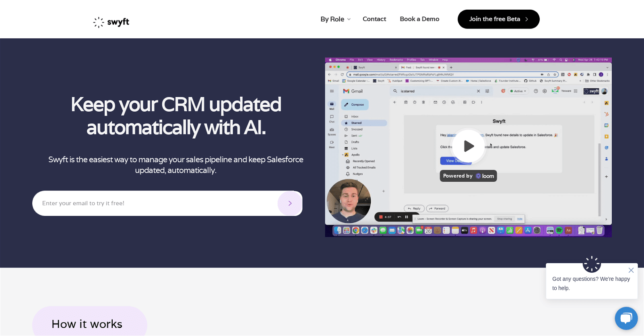Click the Powered by Loom badge
Viewport: 644px width, 336px height.
tap(469, 176)
